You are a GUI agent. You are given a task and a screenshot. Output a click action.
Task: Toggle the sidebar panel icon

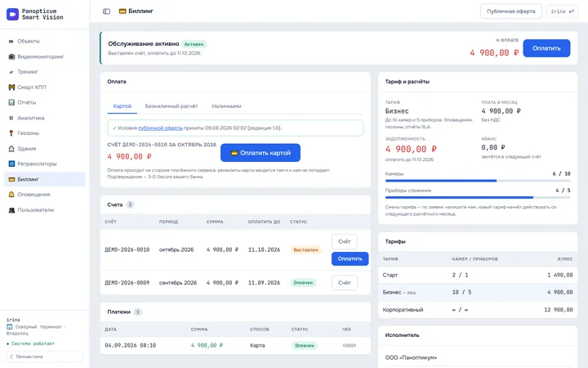pyautogui.click(x=106, y=11)
